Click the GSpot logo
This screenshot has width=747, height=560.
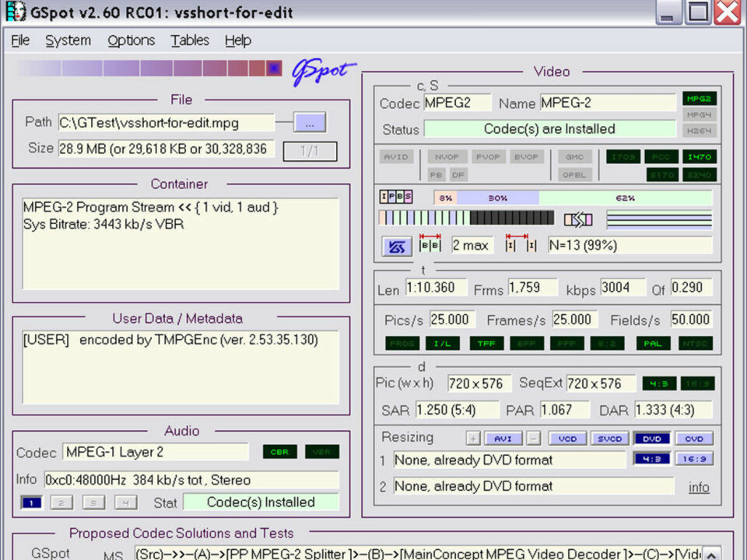point(323,71)
